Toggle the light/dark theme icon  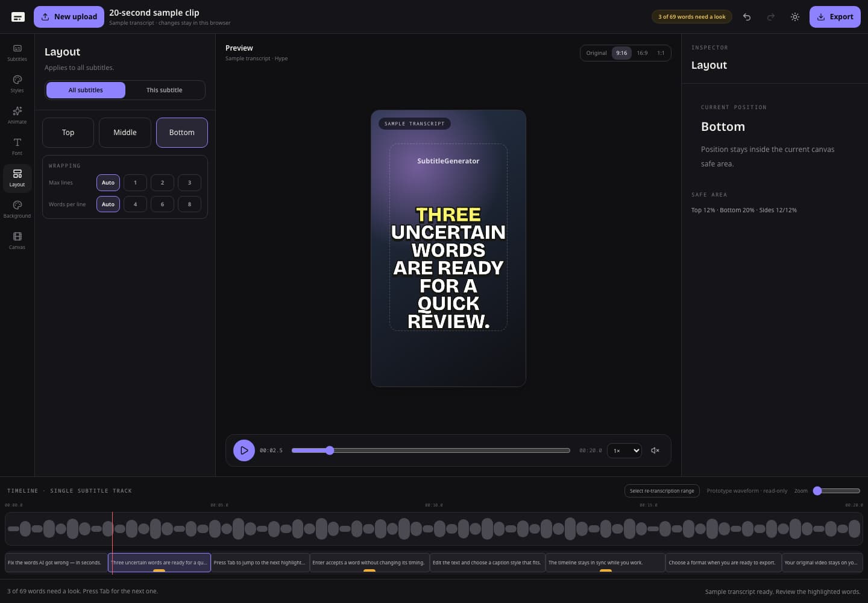tap(795, 17)
